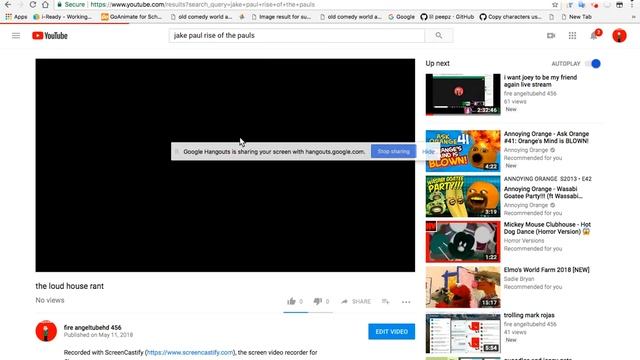640x360 pixels.
Task: Click the EDIT VIDEO button
Action: coord(391,331)
